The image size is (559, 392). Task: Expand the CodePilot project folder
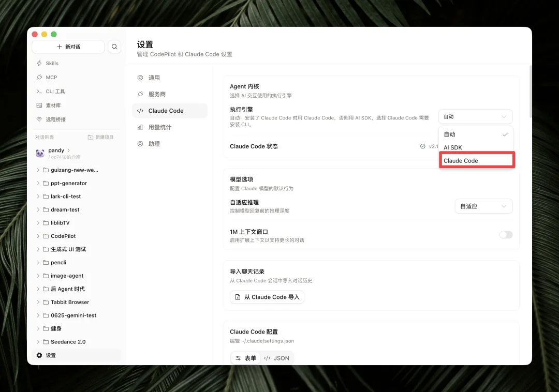[x=38, y=236]
